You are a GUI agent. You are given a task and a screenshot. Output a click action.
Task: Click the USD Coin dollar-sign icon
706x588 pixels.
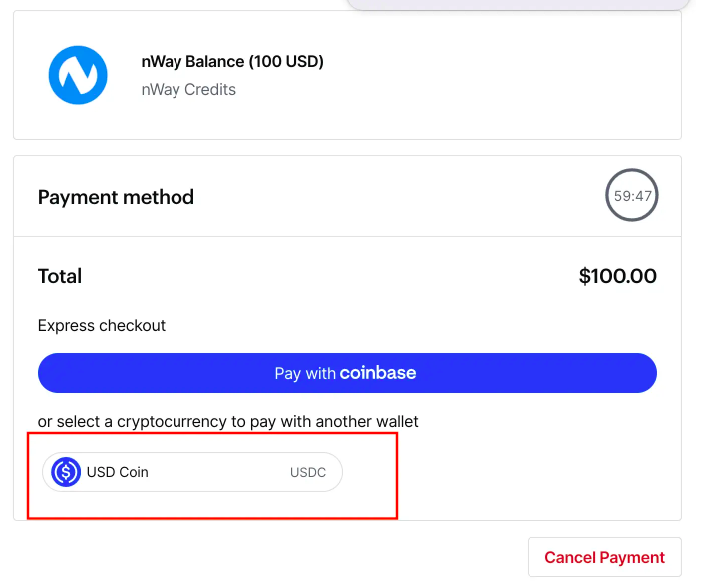66,472
